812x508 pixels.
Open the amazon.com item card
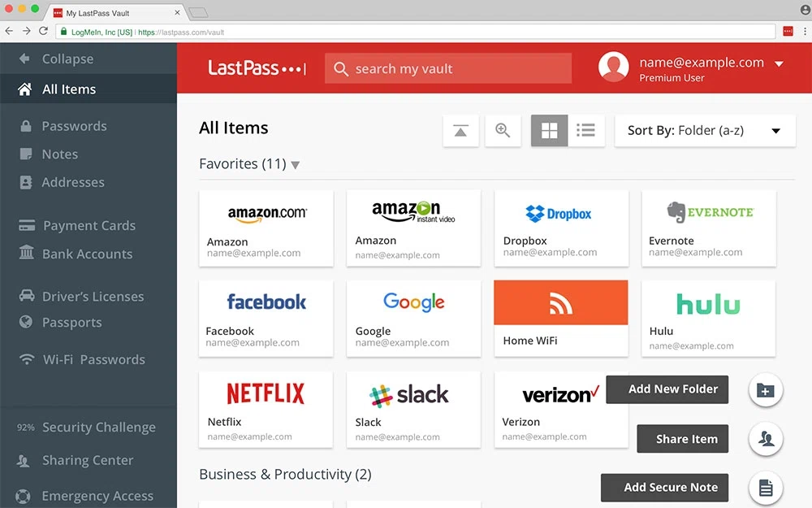[x=266, y=228]
